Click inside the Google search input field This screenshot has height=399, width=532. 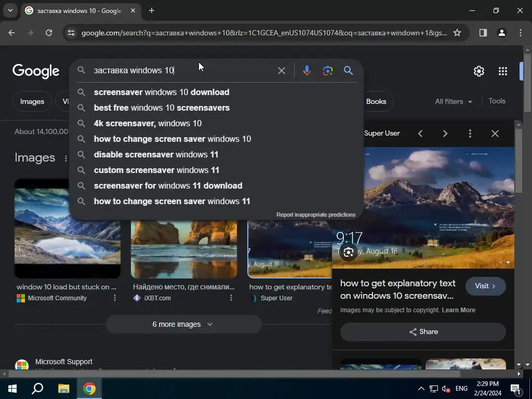point(183,71)
